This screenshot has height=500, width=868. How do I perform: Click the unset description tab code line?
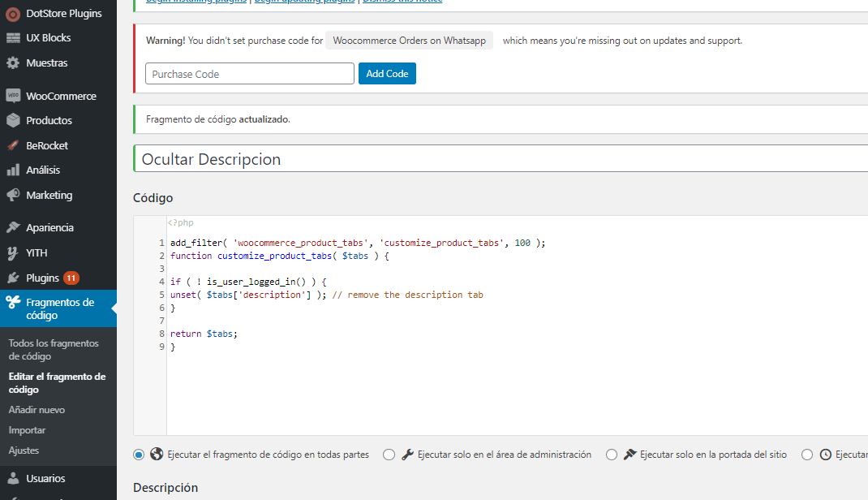coord(327,295)
